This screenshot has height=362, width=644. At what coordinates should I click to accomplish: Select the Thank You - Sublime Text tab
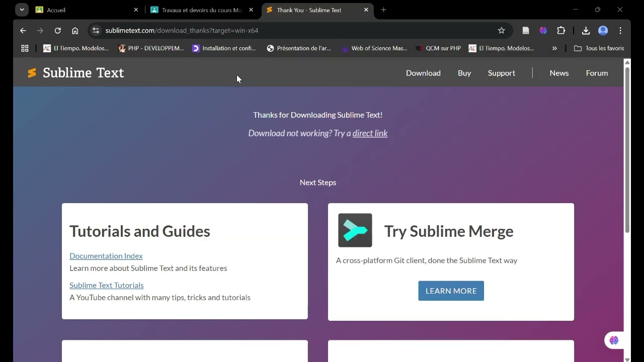point(317,10)
